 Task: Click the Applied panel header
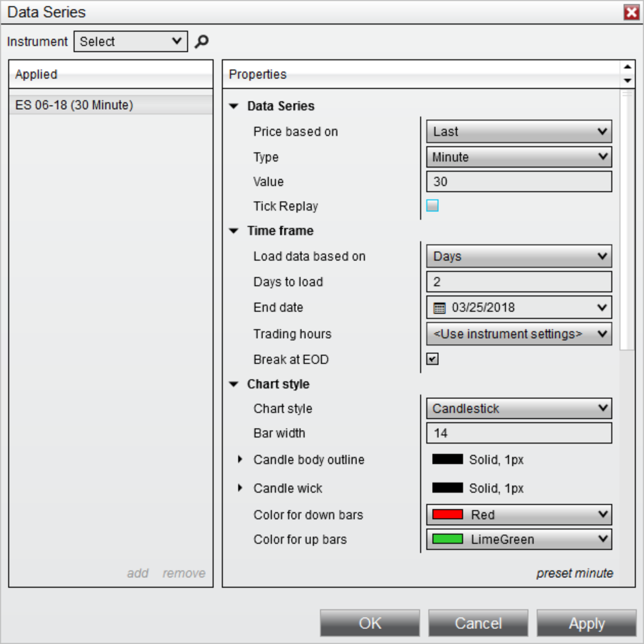[x=111, y=74]
